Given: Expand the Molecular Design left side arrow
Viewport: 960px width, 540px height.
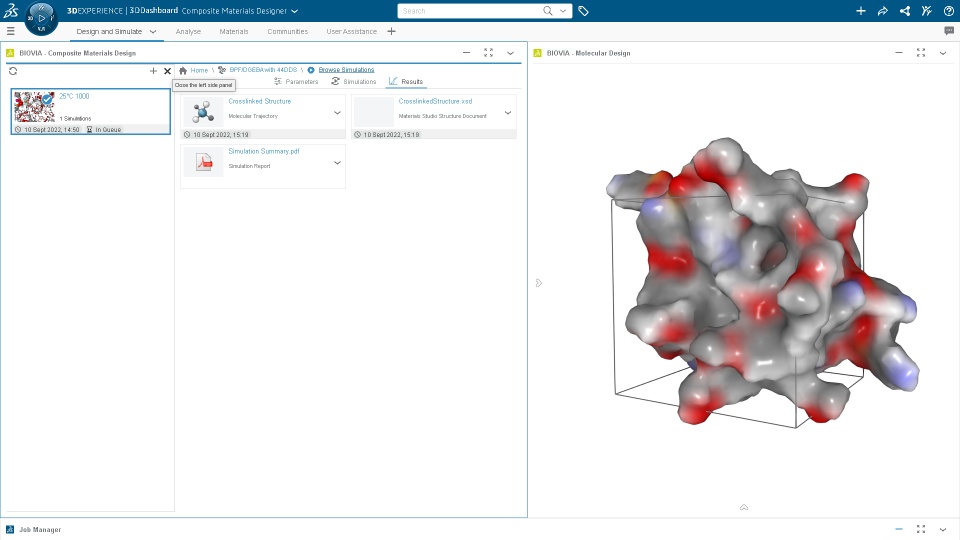Looking at the screenshot, I should point(539,283).
